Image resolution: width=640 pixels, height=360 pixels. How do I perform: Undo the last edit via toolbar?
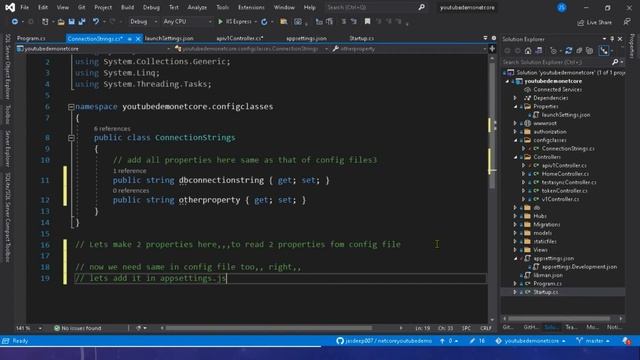pos(96,22)
